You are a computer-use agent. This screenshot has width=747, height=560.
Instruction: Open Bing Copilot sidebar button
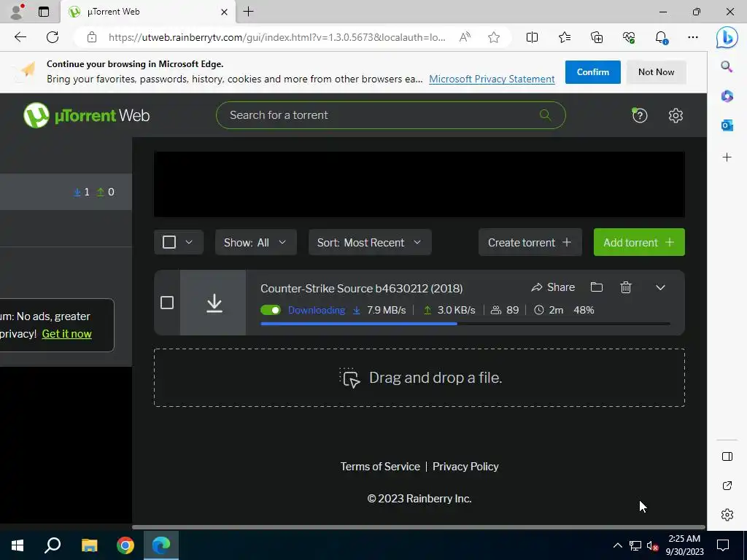[x=727, y=37]
